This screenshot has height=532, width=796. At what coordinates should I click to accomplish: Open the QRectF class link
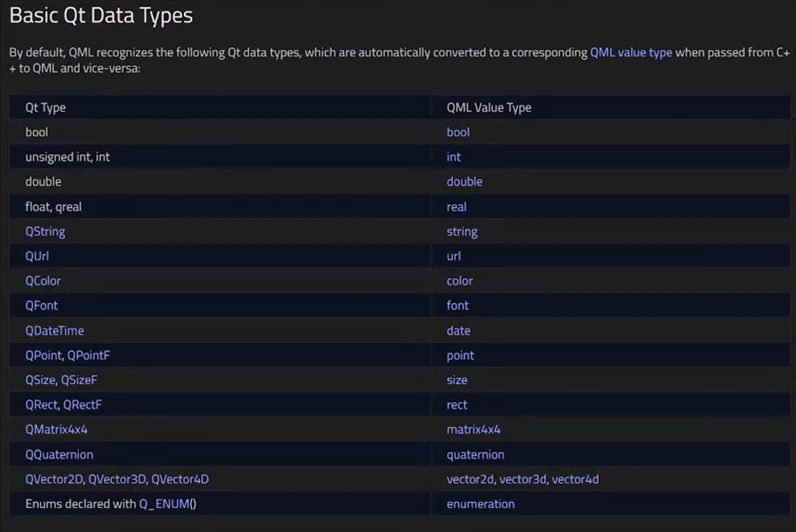[x=82, y=405]
